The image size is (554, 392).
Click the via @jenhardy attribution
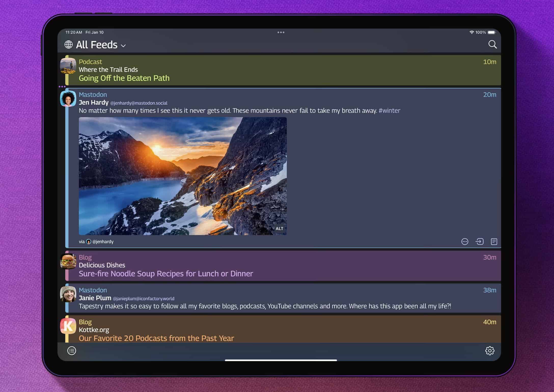[96, 242]
